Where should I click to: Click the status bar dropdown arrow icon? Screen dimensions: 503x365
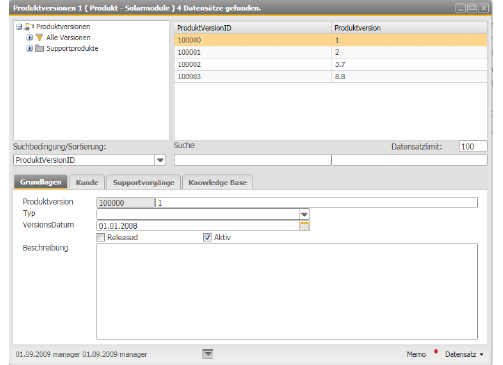click(x=208, y=354)
